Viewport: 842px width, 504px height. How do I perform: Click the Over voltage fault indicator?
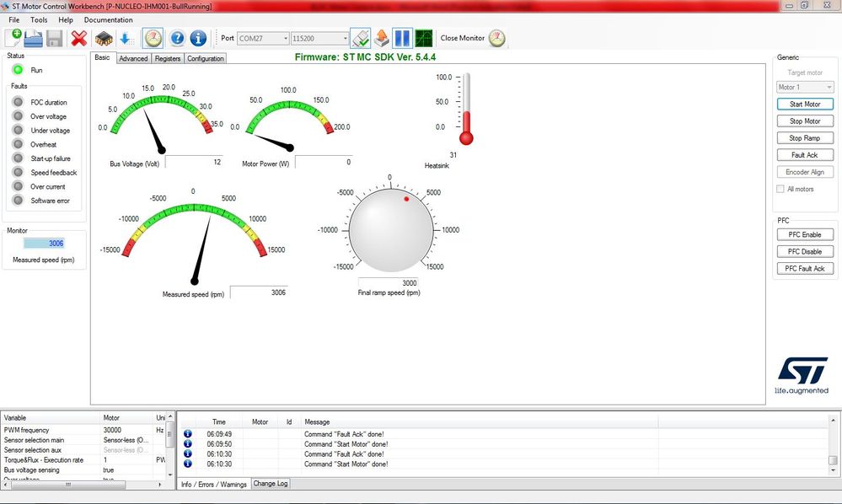pyautogui.click(x=18, y=116)
